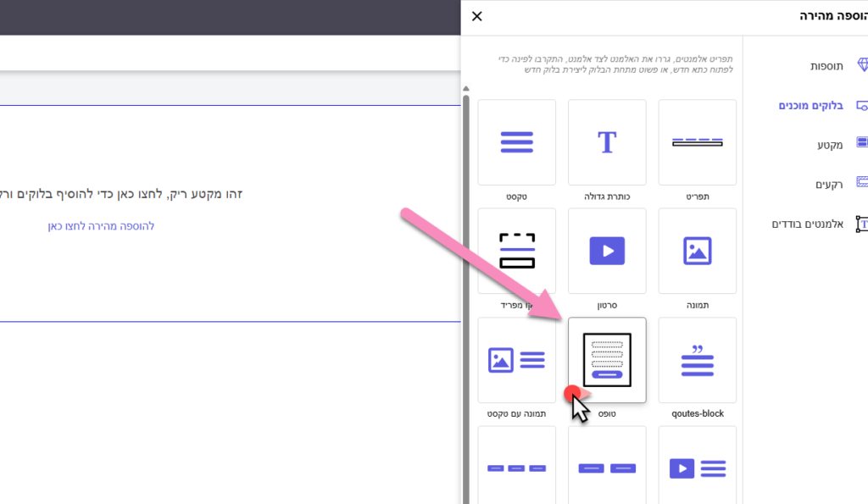
Task: Insert the תמונה עם טקסט block
Action: point(516,360)
